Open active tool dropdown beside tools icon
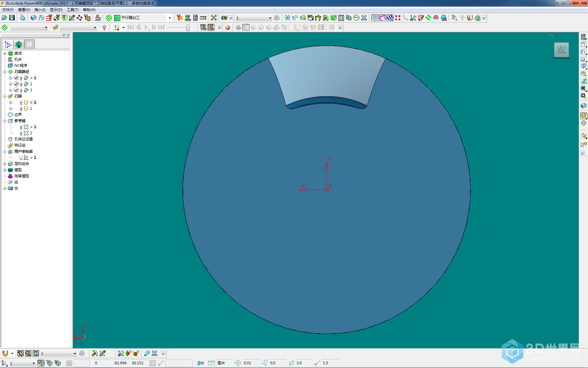 pos(95,28)
